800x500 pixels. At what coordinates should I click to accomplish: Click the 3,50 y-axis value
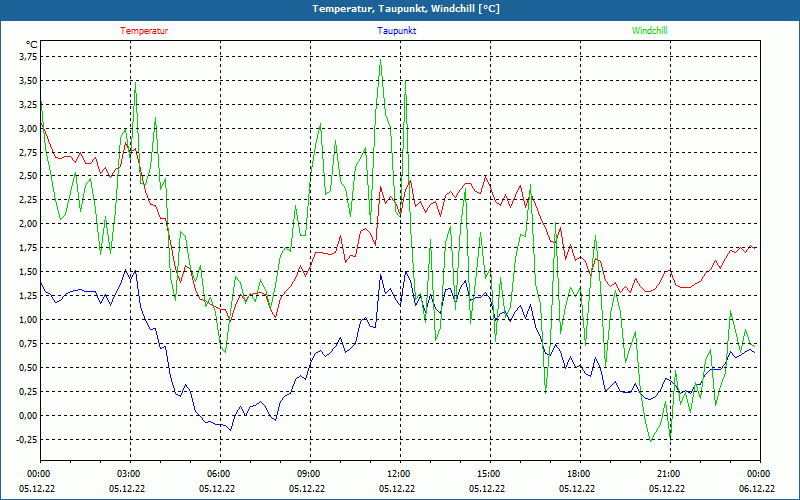coord(29,81)
